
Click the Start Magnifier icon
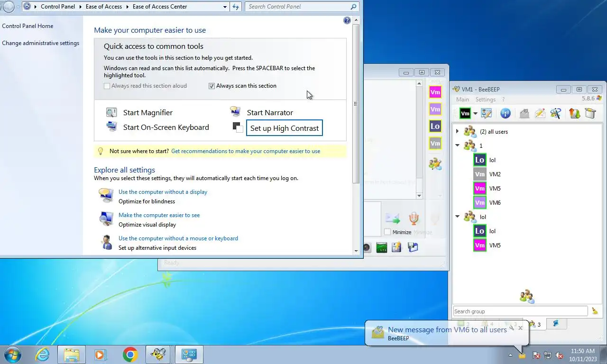pyautogui.click(x=111, y=112)
